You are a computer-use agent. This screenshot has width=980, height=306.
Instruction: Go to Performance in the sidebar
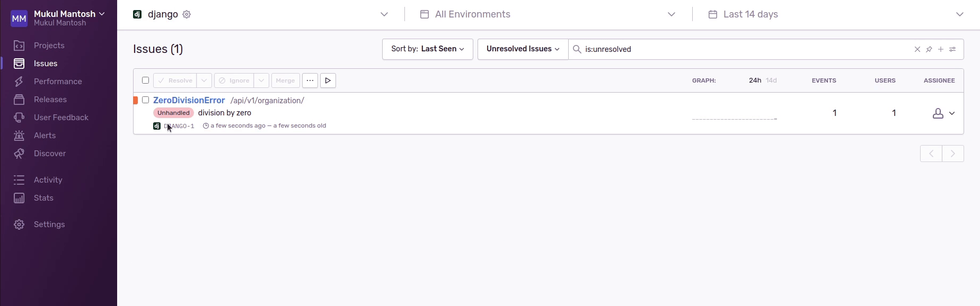click(58, 82)
